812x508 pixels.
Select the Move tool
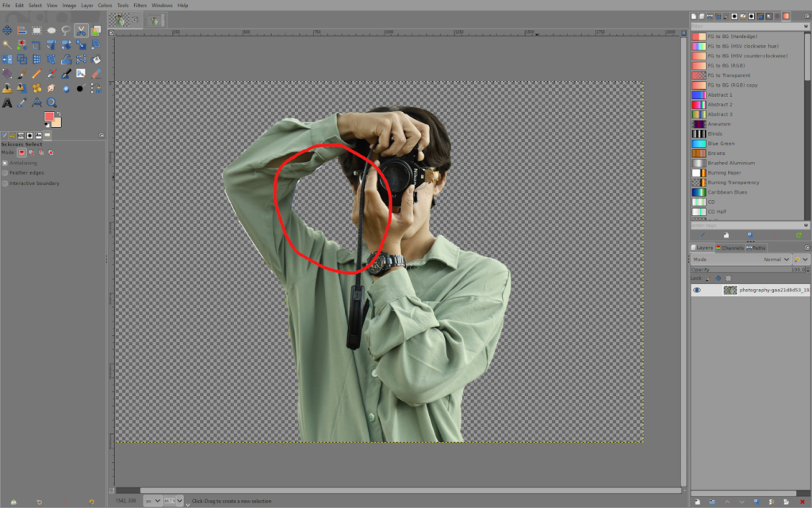7,30
